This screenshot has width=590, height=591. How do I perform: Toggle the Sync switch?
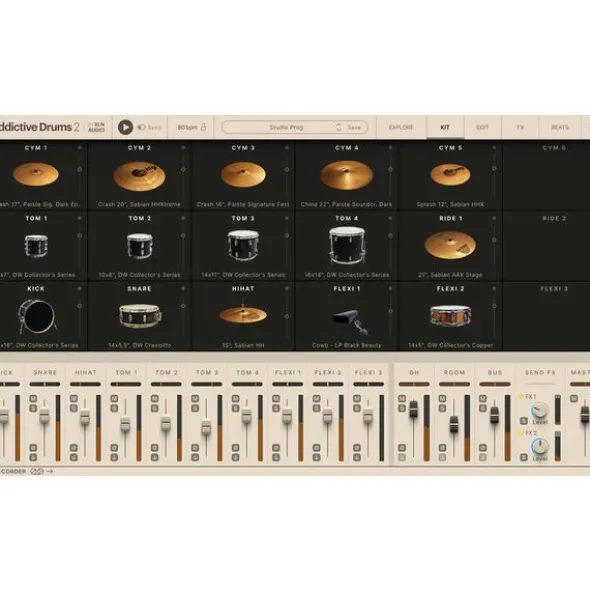pyautogui.click(x=142, y=127)
